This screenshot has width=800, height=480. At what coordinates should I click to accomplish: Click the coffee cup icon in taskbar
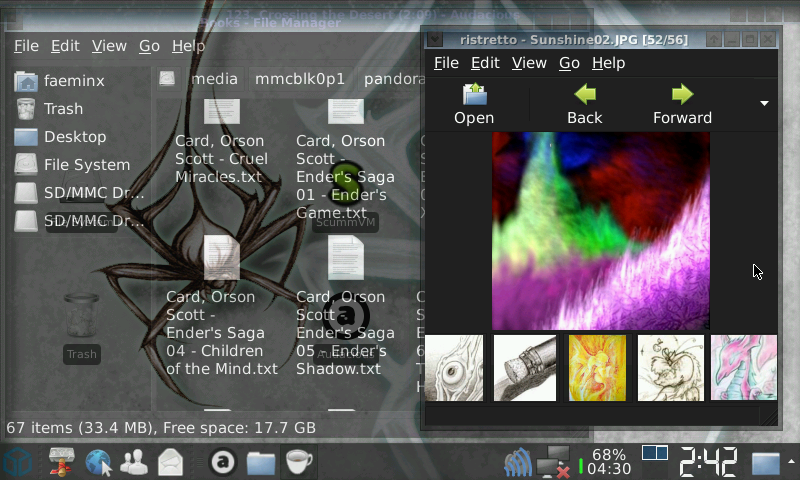click(298, 462)
